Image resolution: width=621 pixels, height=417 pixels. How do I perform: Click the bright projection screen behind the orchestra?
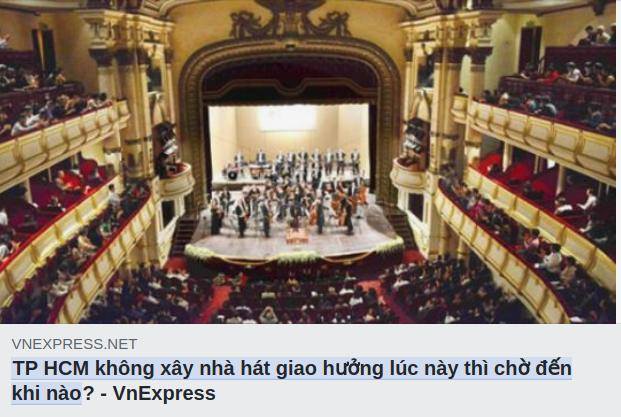click(x=287, y=119)
